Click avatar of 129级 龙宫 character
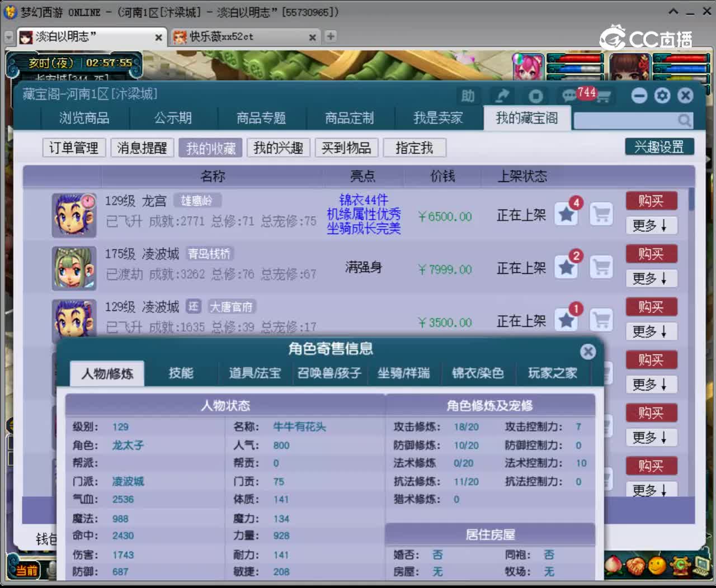716x588 pixels. 74,215
